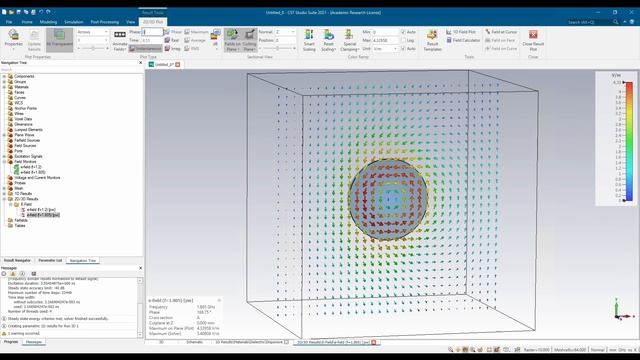Open the Result Templates button
The height and width of the screenshot is (360, 640).
click(x=432, y=40)
